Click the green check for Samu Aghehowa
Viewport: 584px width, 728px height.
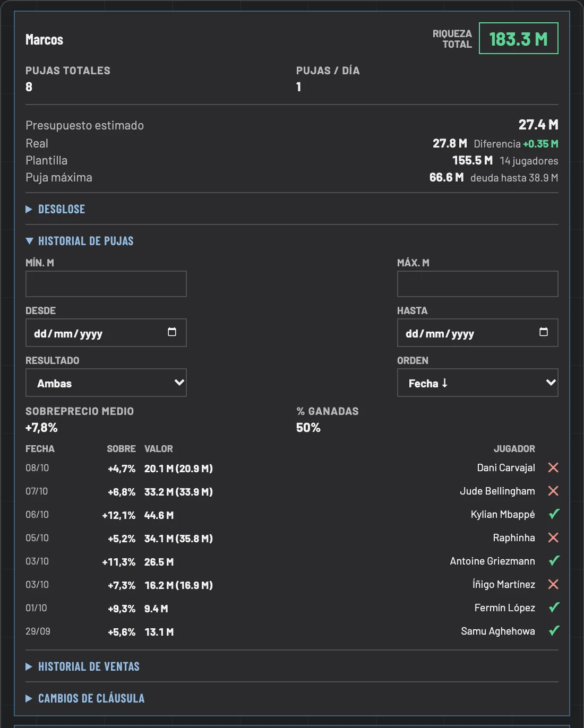(554, 631)
